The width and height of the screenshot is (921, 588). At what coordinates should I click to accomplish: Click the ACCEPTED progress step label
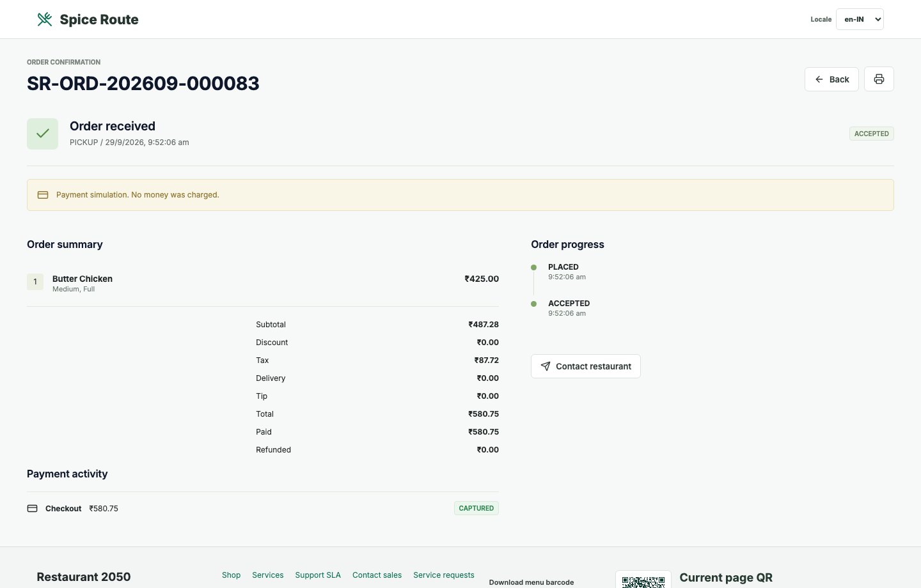(x=569, y=304)
